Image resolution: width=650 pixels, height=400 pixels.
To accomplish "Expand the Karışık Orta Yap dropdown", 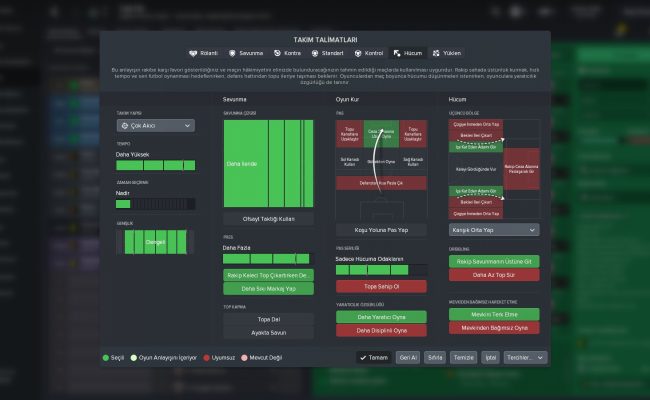I will click(x=495, y=229).
